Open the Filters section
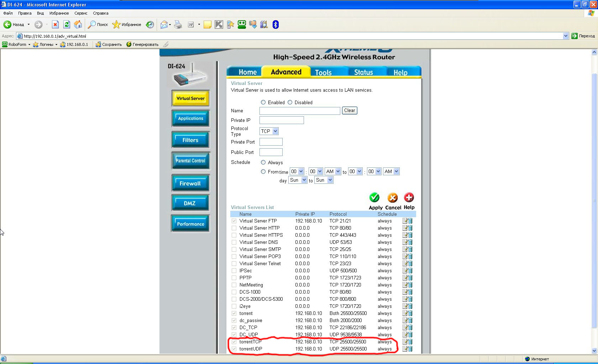This screenshot has height=364, width=598. pos(190,140)
